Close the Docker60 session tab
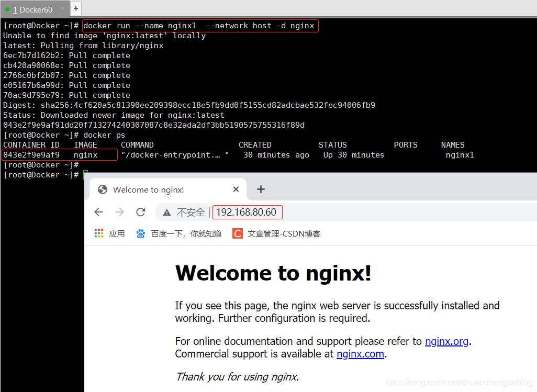 pos(62,8)
